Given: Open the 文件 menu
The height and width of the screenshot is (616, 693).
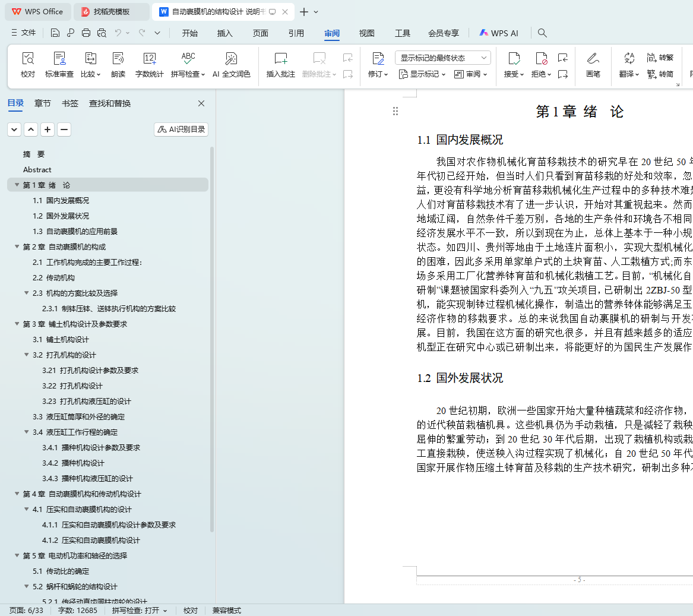Looking at the screenshot, I should pyautogui.click(x=23, y=33).
